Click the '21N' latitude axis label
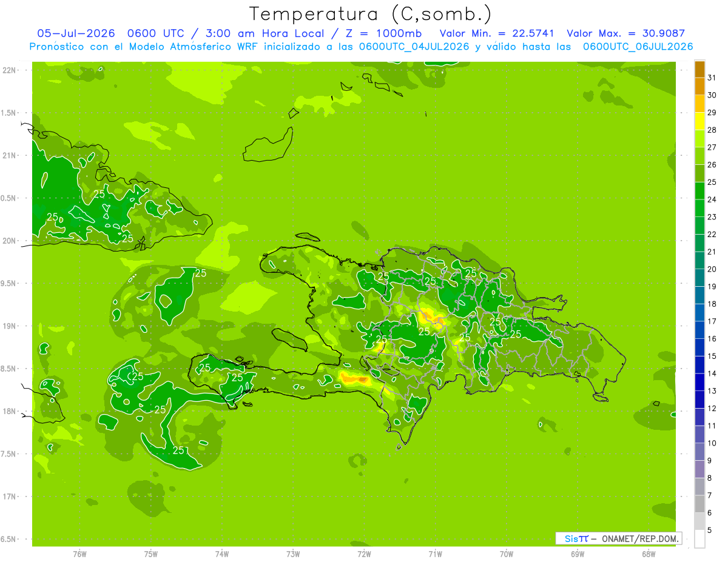Screen dimensions: 728x562 click(x=9, y=156)
